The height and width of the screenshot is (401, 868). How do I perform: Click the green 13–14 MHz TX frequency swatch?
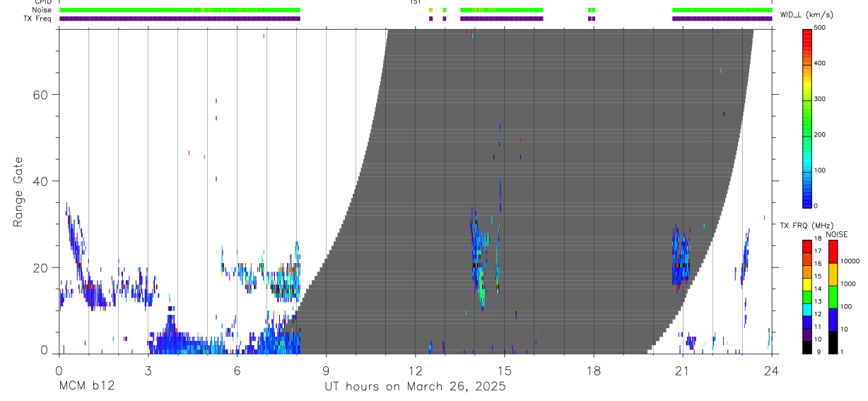coord(807,297)
